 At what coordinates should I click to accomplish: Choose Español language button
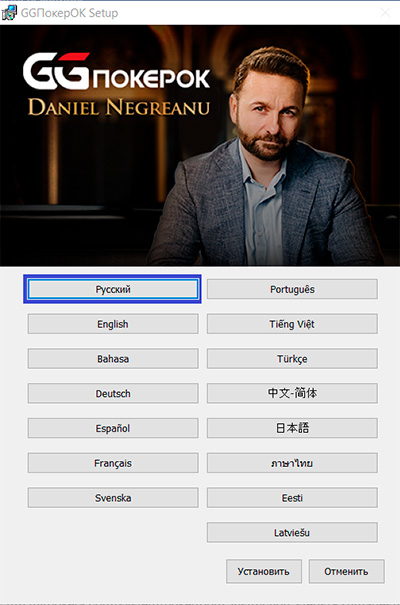(x=113, y=428)
